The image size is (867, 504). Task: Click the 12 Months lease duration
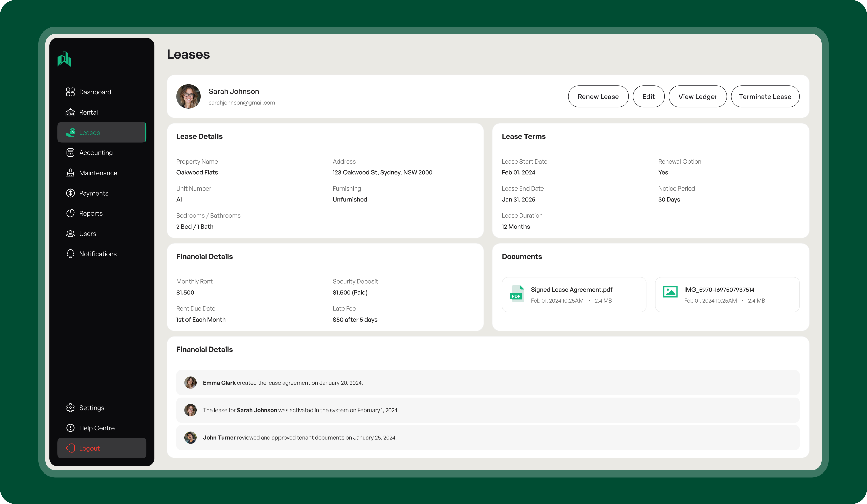pos(516,226)
